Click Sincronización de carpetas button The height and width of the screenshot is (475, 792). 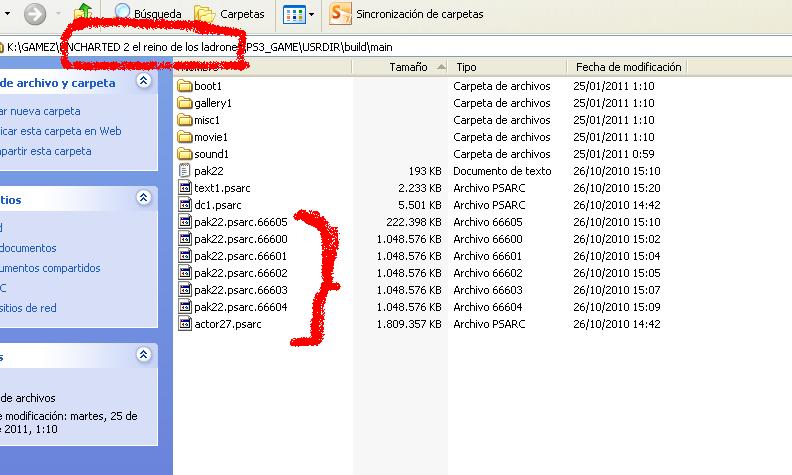point(406,14)
